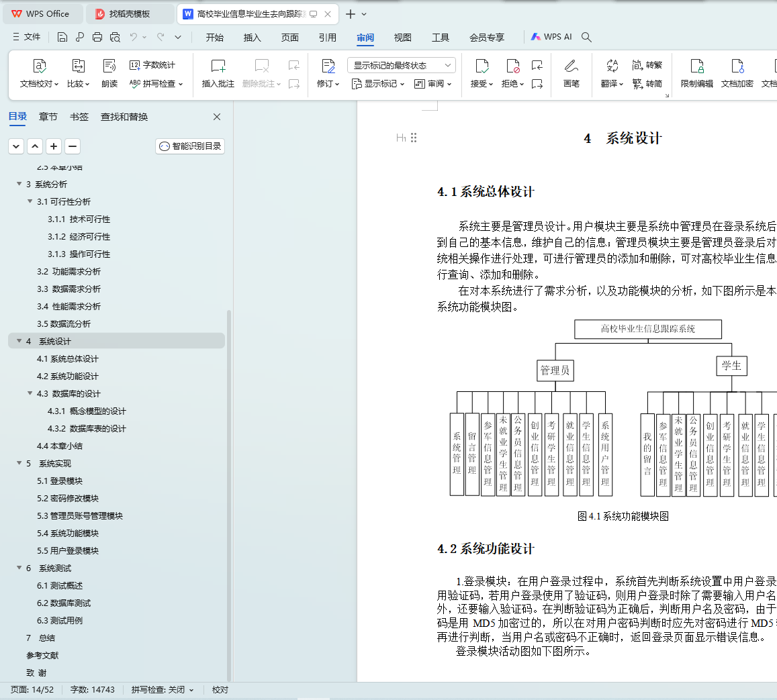
Task: Open the 显示标记 dropdown
Action: point(378,84)
